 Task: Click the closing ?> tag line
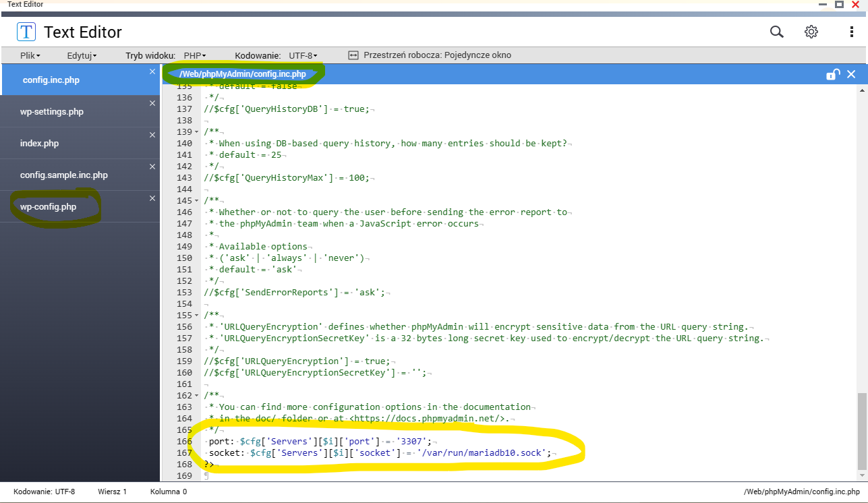point(210,465)
